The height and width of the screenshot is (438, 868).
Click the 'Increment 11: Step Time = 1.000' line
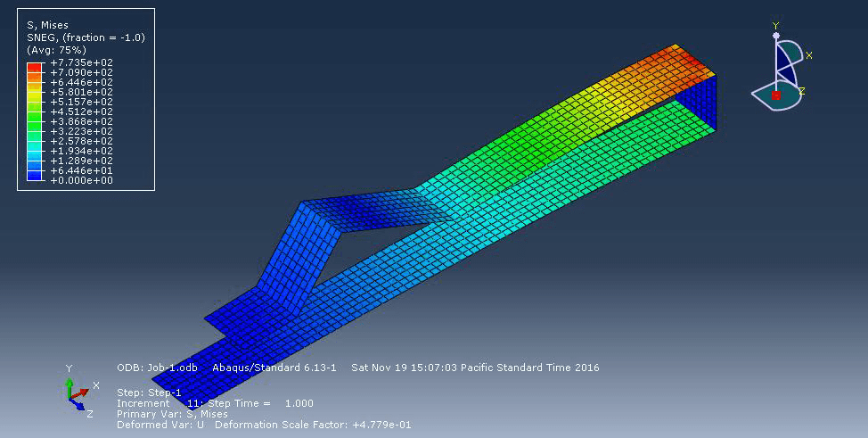[215, 403]
